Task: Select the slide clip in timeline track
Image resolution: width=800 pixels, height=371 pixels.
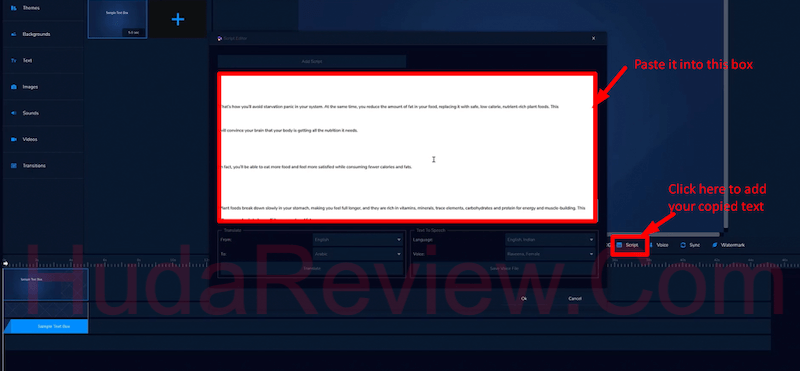Action: [46, 285]
